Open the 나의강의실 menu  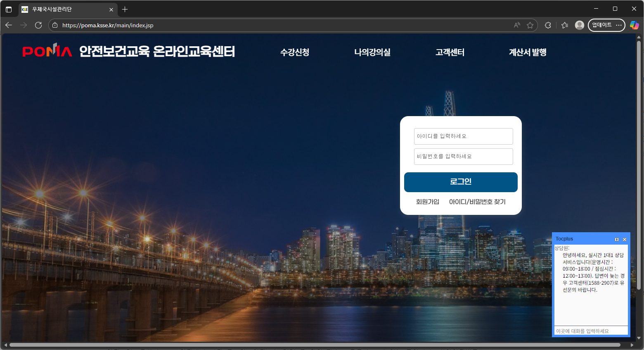pos(372,52)
